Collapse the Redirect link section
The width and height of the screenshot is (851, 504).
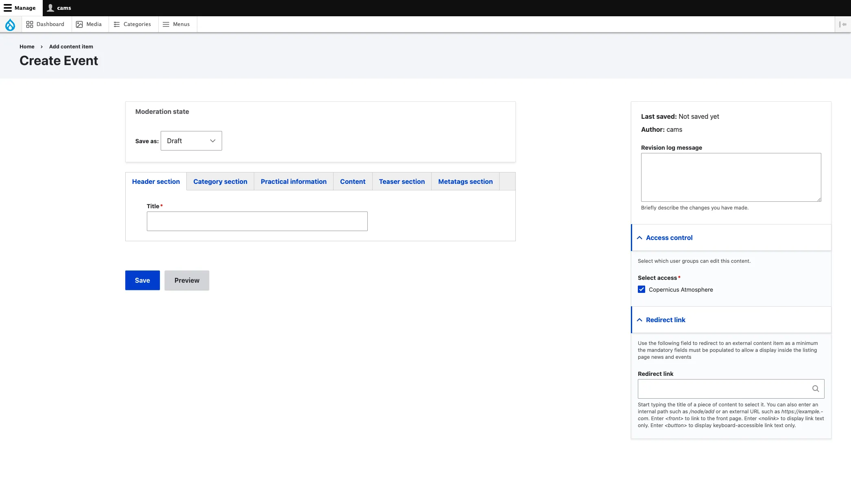coord(731,320)
